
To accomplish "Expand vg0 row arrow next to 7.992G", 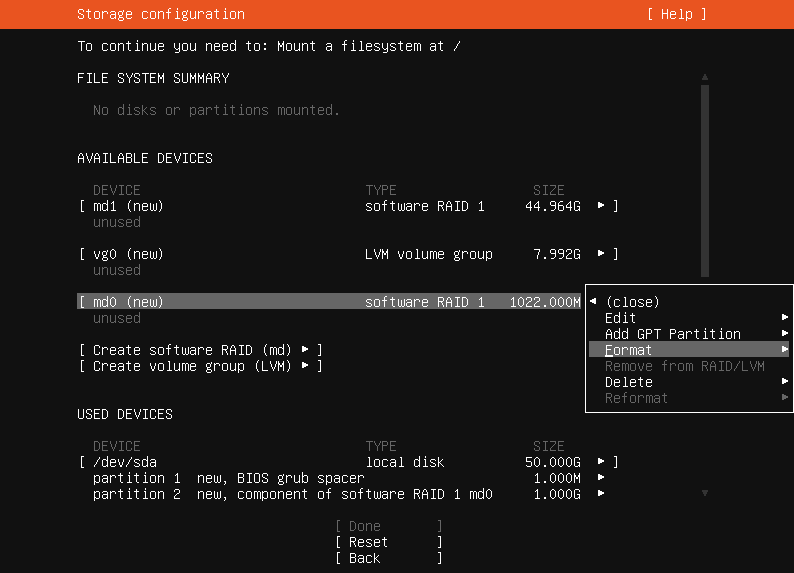I will pos(601,253).
